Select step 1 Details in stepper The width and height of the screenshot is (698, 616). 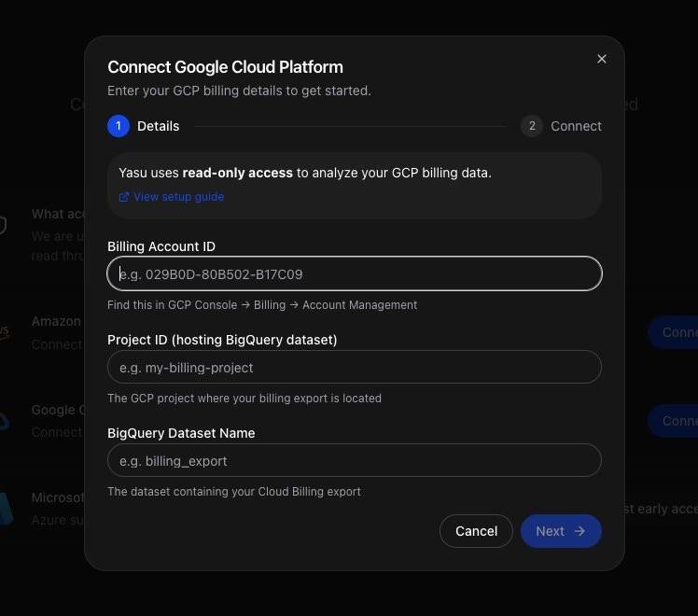coord(144,126)
